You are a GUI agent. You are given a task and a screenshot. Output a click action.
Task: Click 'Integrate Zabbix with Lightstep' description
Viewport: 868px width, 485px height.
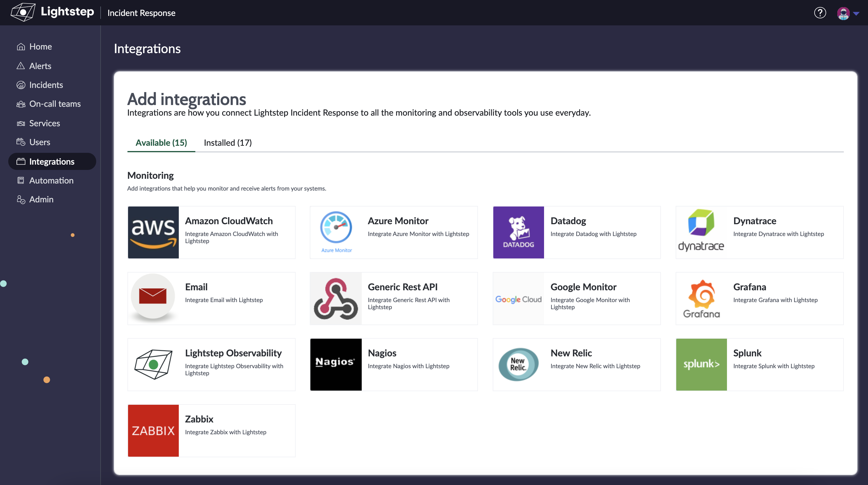(x=225, y=432)
